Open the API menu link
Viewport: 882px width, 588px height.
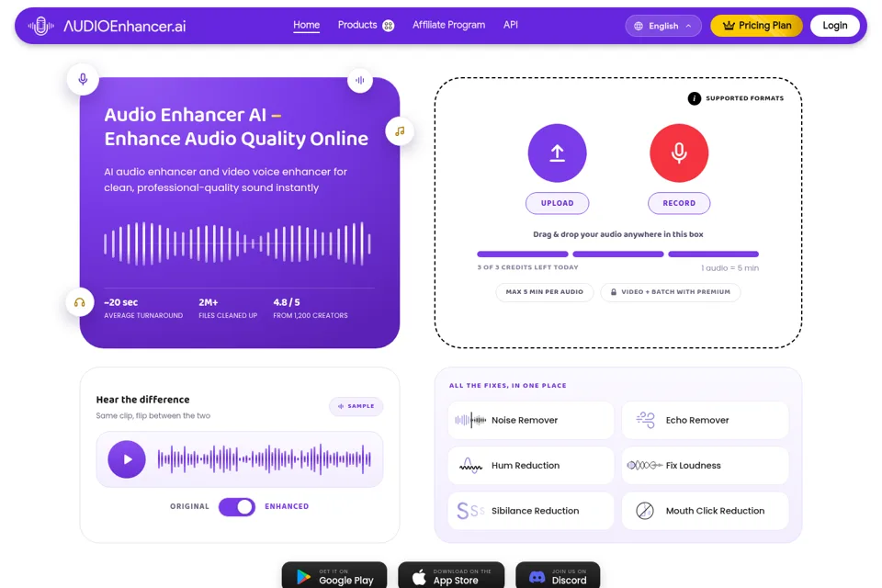point(511,25)
